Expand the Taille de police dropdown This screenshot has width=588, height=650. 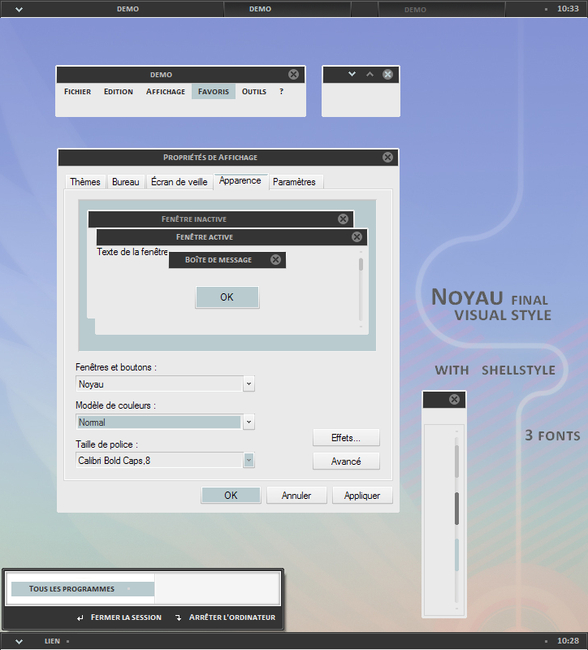point(249,460)
